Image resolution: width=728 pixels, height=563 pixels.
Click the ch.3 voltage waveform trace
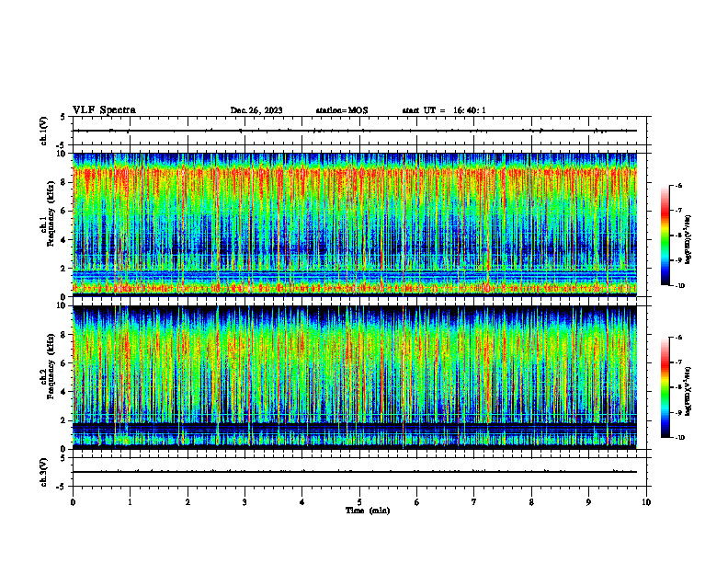[x=355, y=472]
